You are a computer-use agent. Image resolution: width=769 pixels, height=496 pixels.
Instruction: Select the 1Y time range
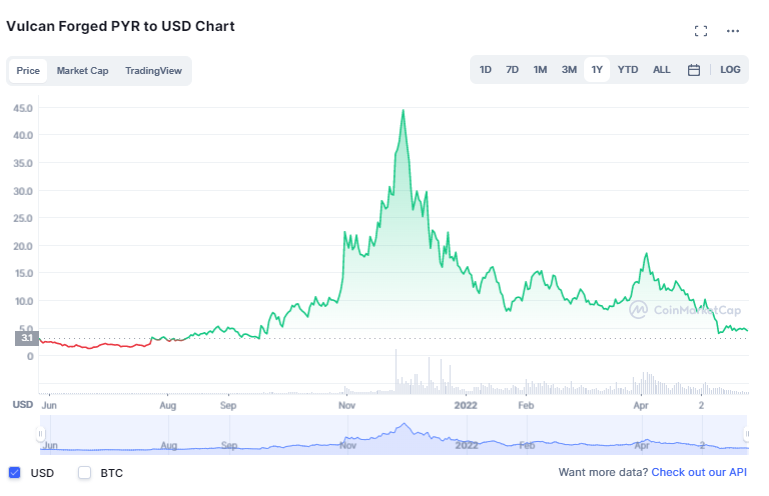[597, 70]
